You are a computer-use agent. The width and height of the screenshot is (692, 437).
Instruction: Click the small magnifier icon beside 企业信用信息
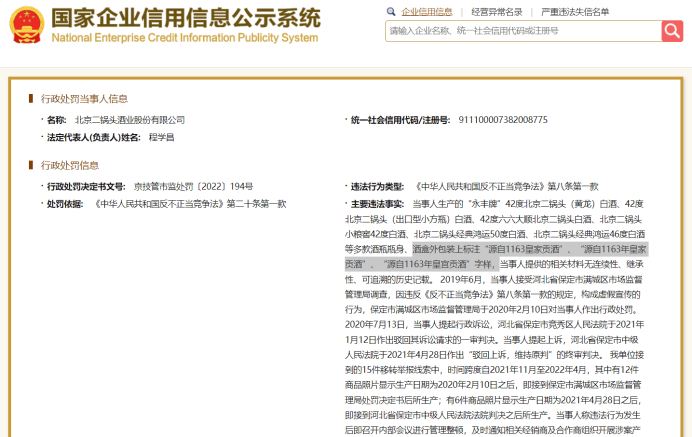pos(391,11)
